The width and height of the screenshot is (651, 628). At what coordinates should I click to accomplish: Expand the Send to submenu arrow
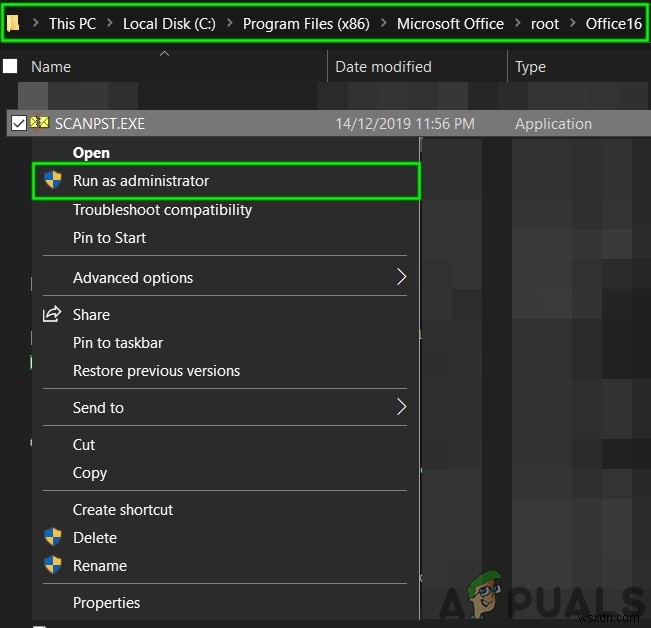point(401,407)
